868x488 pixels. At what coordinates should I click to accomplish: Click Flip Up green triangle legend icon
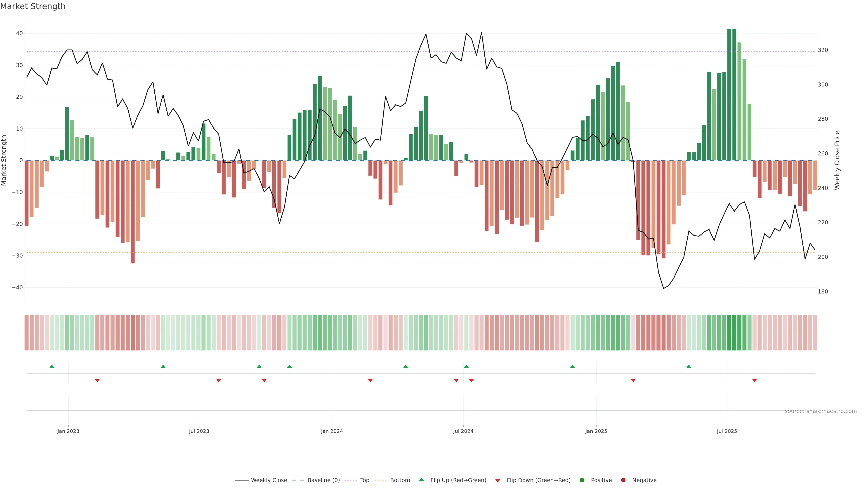[x=421, y=480]
